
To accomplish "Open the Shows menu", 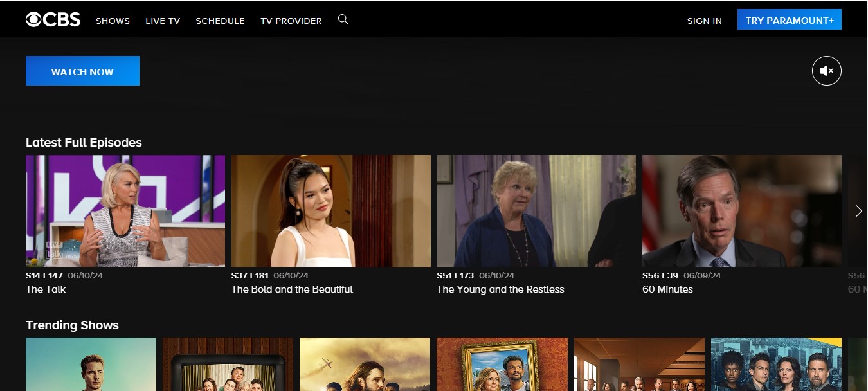I will coord(113,21).
